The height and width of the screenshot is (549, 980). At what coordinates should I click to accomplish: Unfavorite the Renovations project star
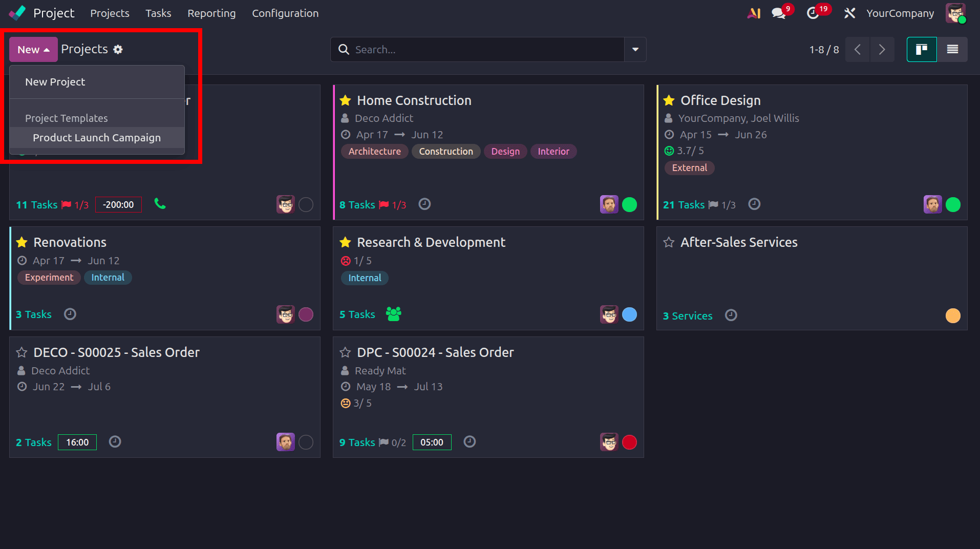[22, 242]
